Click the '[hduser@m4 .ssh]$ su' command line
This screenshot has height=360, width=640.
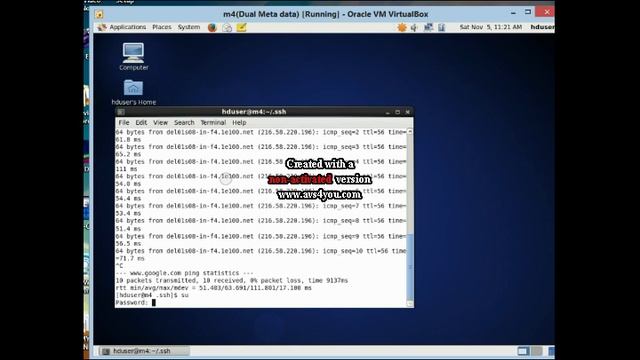[152, 295]
